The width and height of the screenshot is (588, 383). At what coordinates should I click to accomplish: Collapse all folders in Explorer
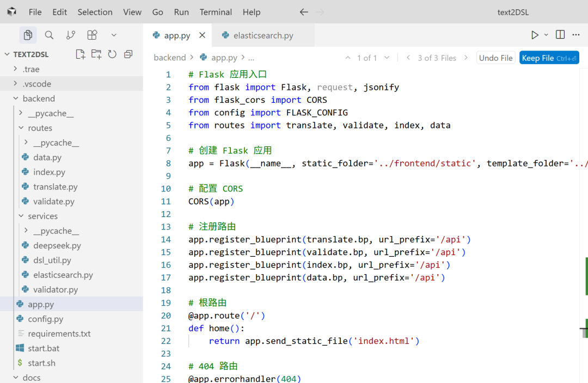point(128,54)
